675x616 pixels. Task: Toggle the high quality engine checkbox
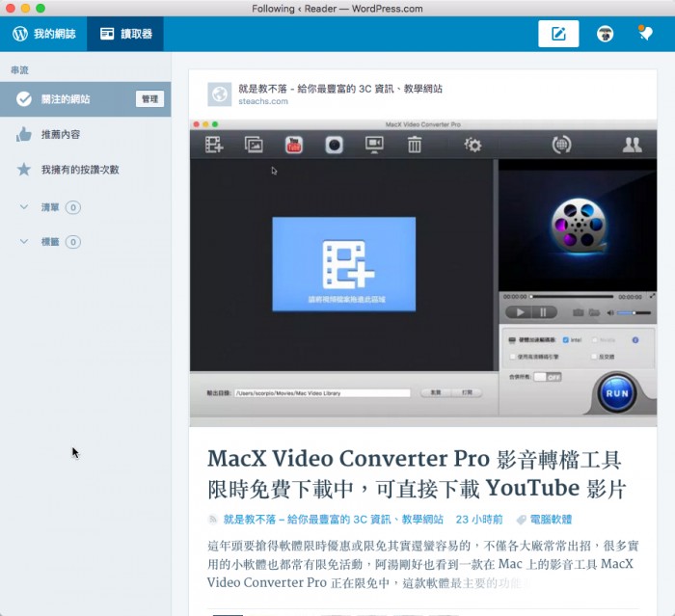(512, 357)
